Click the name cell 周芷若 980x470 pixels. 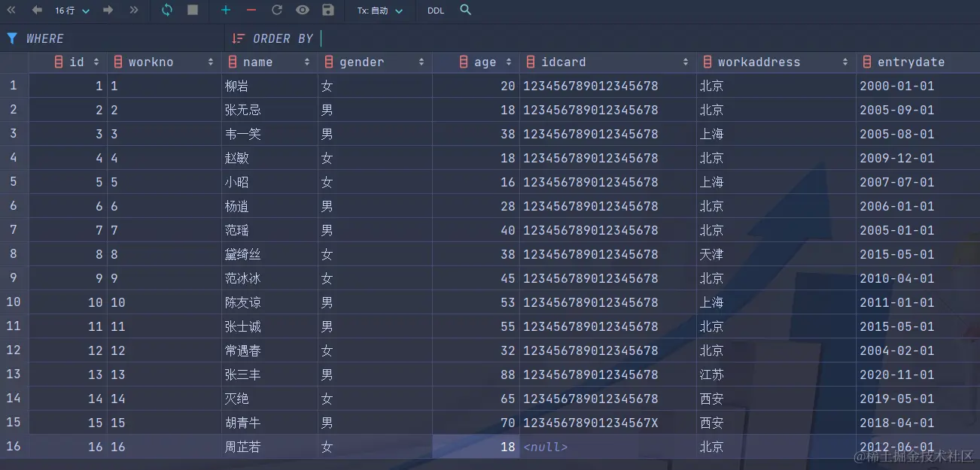[269, 447]
